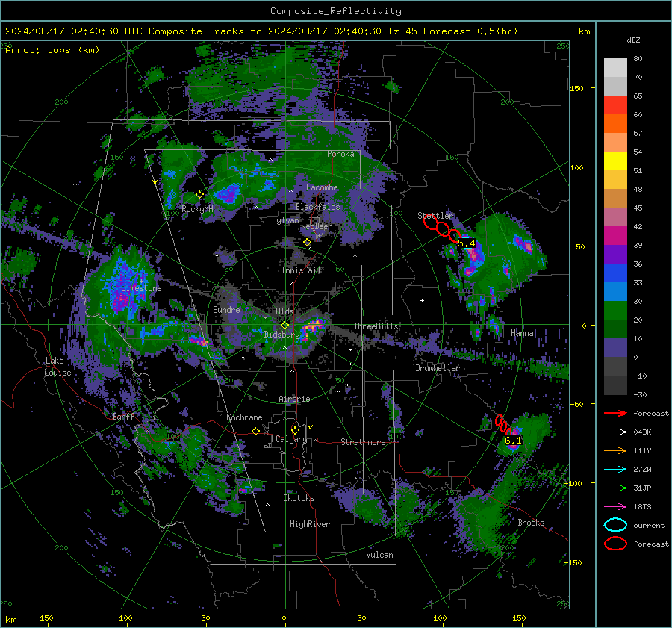
Task: Click the bright yellow swatch between 54 and 51
Action: (x=615, y=161)
